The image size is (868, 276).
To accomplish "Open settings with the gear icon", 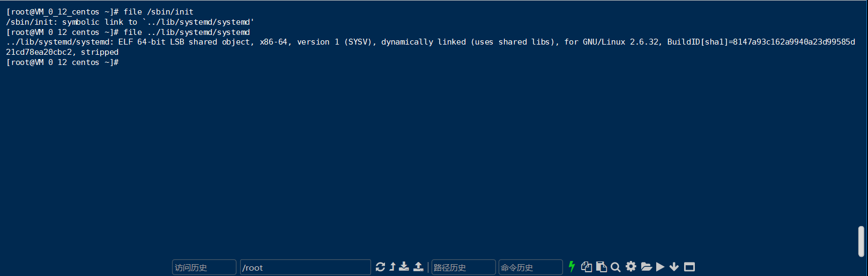I will pyautogui.click(x=631, y=266).
